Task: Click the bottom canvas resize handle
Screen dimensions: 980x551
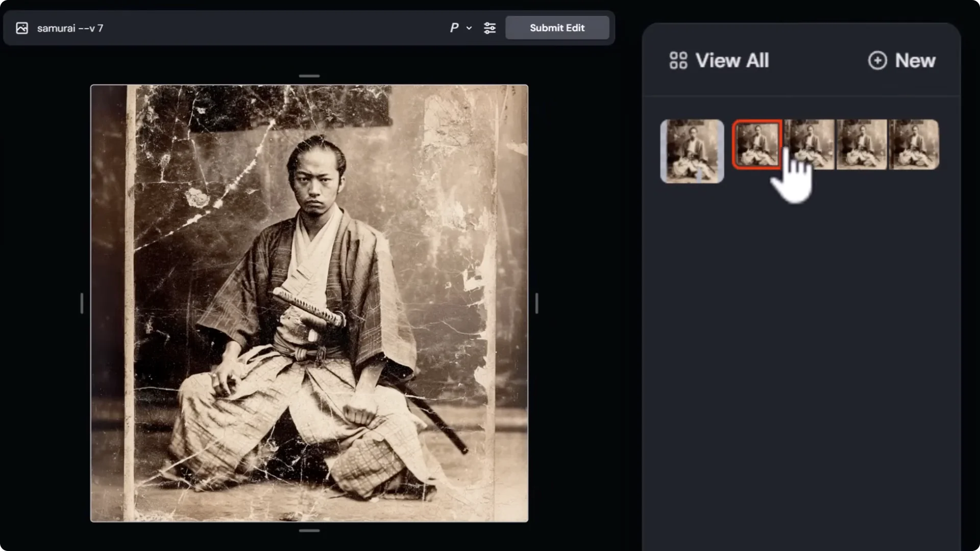Action: click(309, 531)
